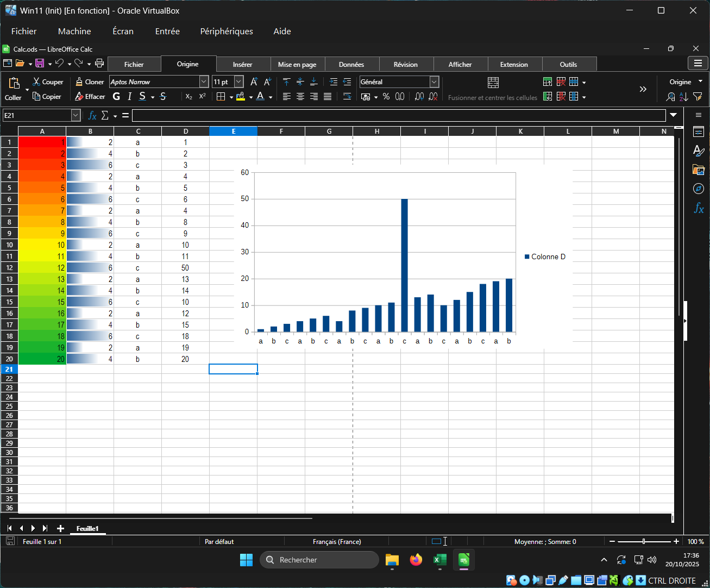Image resolution: width=710 pixels, height=588 pixels.
Task: Click the Cloner formatting button
Action: pos(89,82)
